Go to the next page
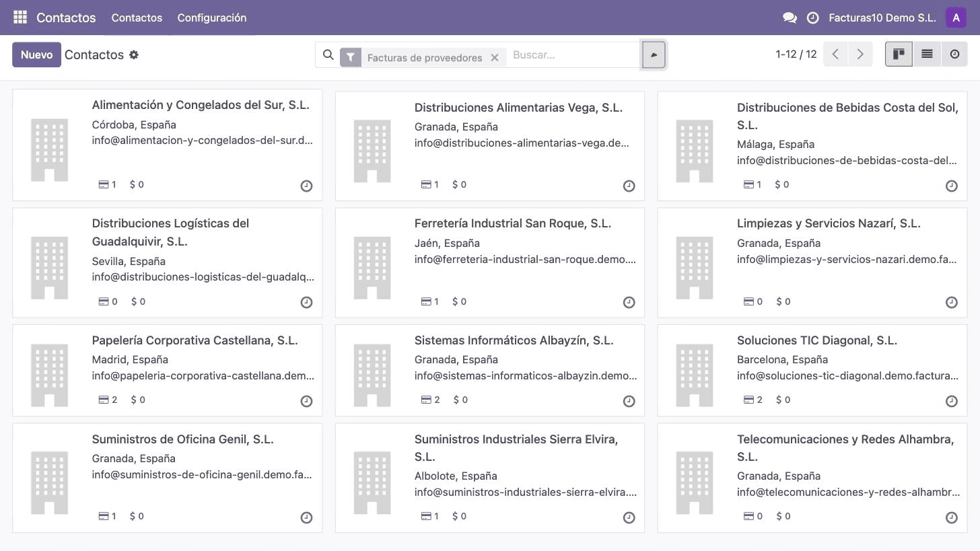This screenshot has width=980, height=551. pos(860,54)
